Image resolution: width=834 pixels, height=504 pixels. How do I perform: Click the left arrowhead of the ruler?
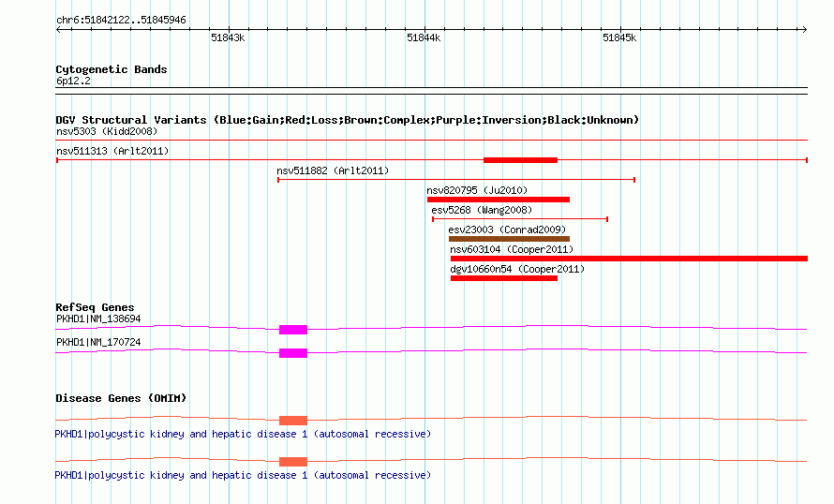coord(58,29)
